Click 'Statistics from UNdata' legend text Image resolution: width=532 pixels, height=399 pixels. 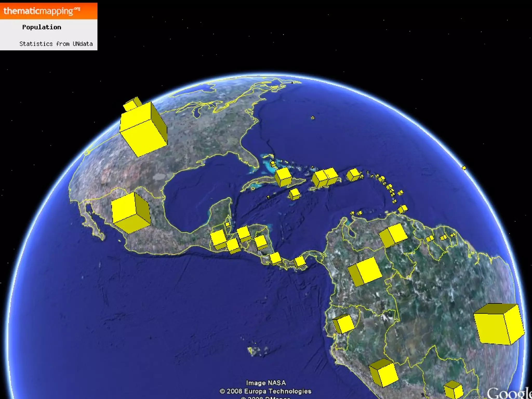click(x=56, y=44)
